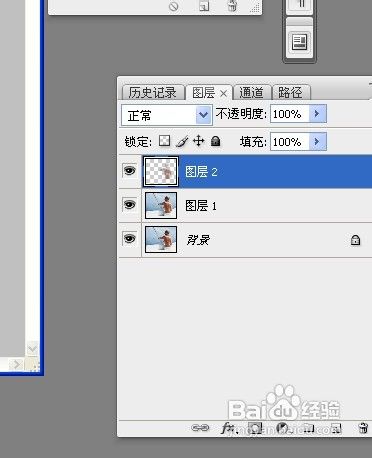Open the adjustment layer icon

283,428
